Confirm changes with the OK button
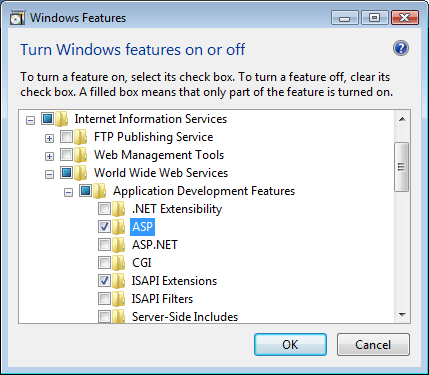This screenshot has height=375, width=429. pyautogui.click(x=290, y=345)
